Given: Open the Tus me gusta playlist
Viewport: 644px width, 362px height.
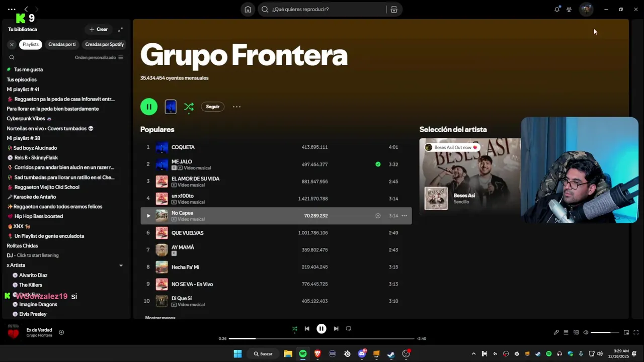Looking at the screenshot, I should pyautogui.click(x=28, y=69).
